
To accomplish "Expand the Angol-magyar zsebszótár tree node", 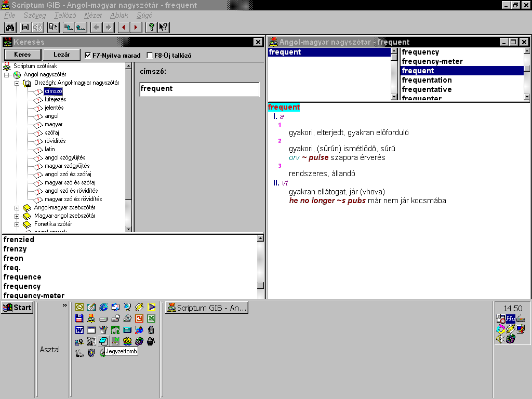I will click(x=17, y=208).
